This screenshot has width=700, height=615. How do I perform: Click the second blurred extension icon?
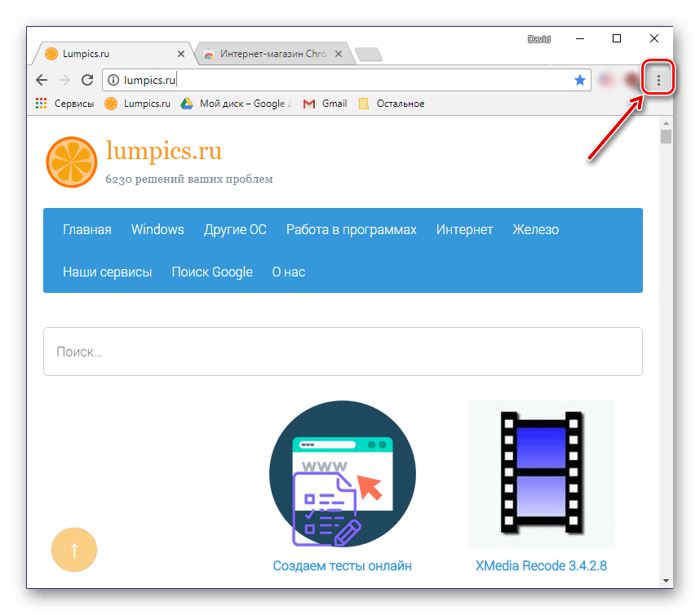(x=631, y=80)
